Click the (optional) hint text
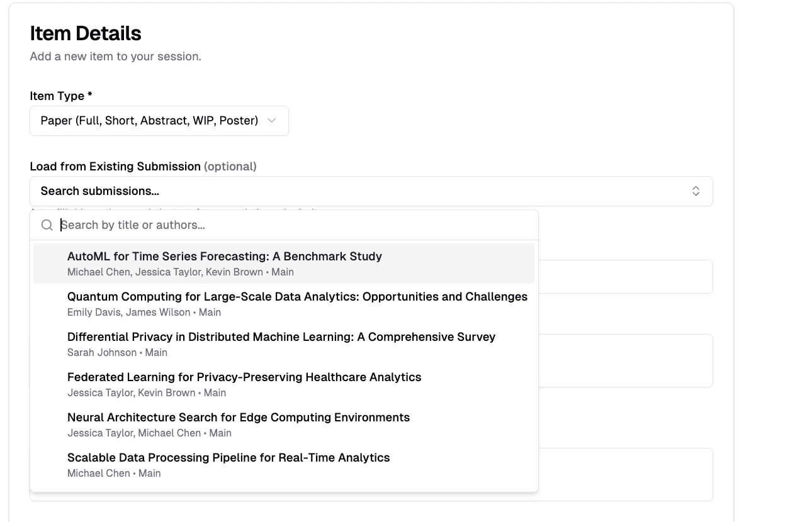This screenshot has width=812, height=522. tap(230, 167)
